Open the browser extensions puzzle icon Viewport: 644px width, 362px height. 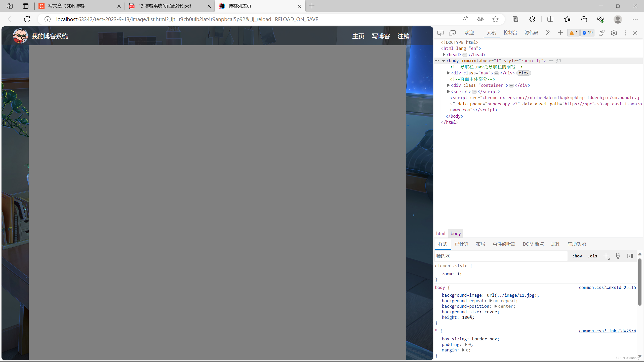(x=532, y=19)
